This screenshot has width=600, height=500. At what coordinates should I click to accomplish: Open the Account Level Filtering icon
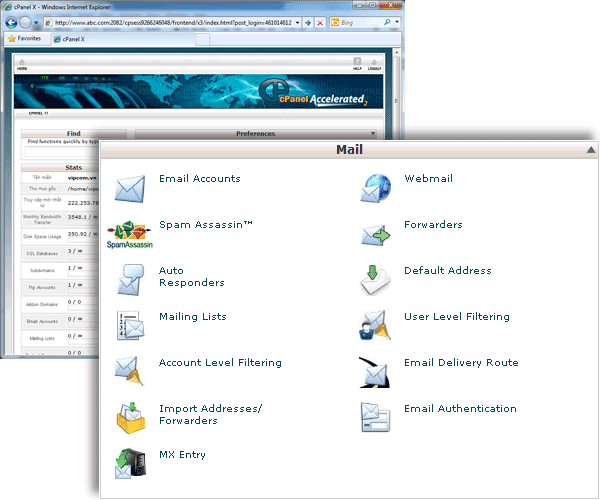tap(130, 371)
